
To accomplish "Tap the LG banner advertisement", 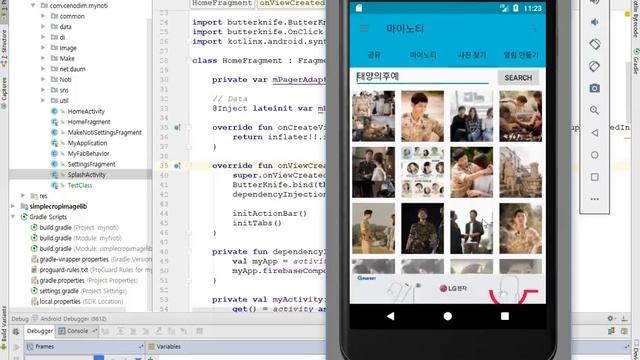I will click(x=448, y=289).
